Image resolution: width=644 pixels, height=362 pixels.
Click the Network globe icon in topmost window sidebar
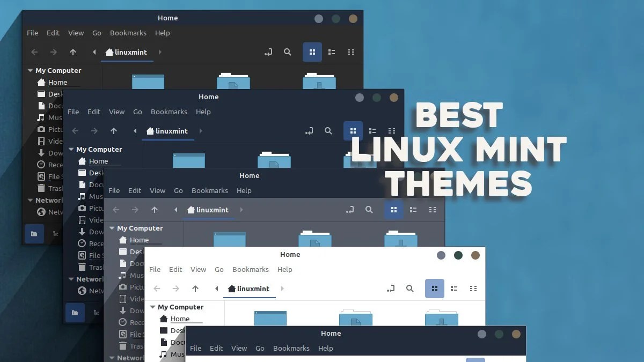[x=41, y=212]
